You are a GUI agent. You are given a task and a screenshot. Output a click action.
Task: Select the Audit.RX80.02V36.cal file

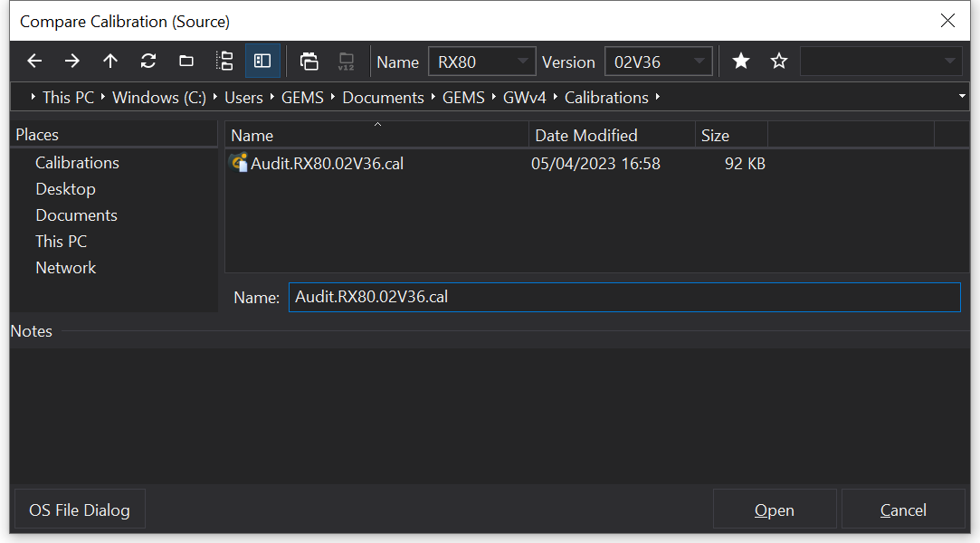pyautogui.click(x=326, y=164)
